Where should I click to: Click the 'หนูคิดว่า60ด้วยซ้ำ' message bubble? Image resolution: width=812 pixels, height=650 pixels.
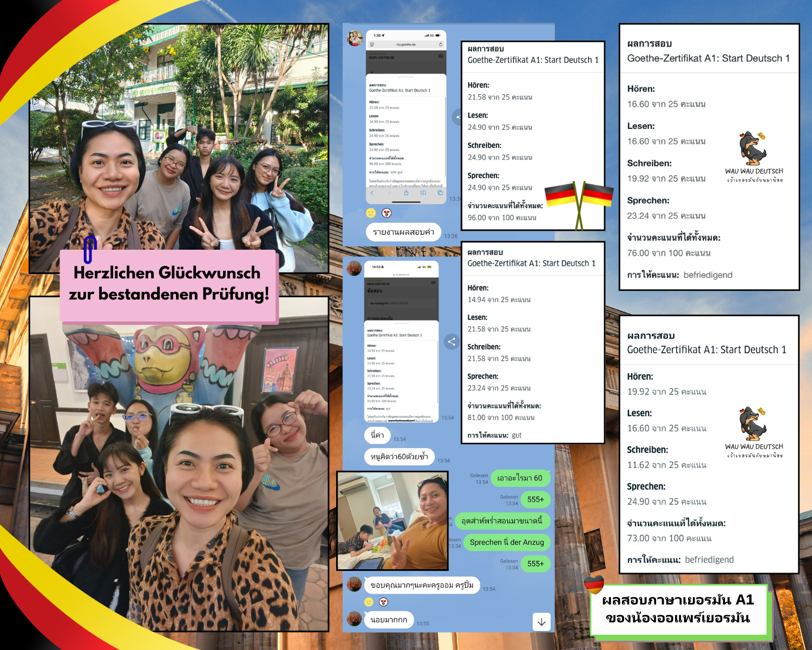pos(399,457)
